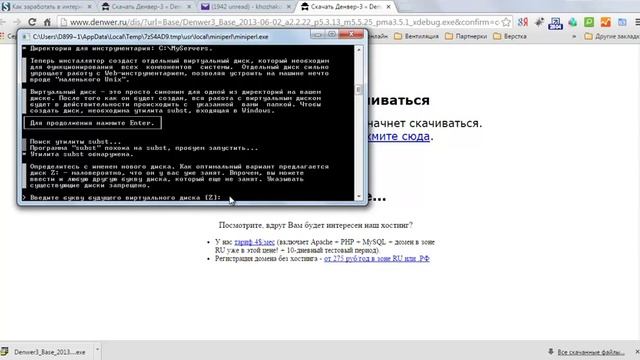Open the downloaded Denwer3_Base_2013 exe item
640x360 pixels.
coord(50,352)
